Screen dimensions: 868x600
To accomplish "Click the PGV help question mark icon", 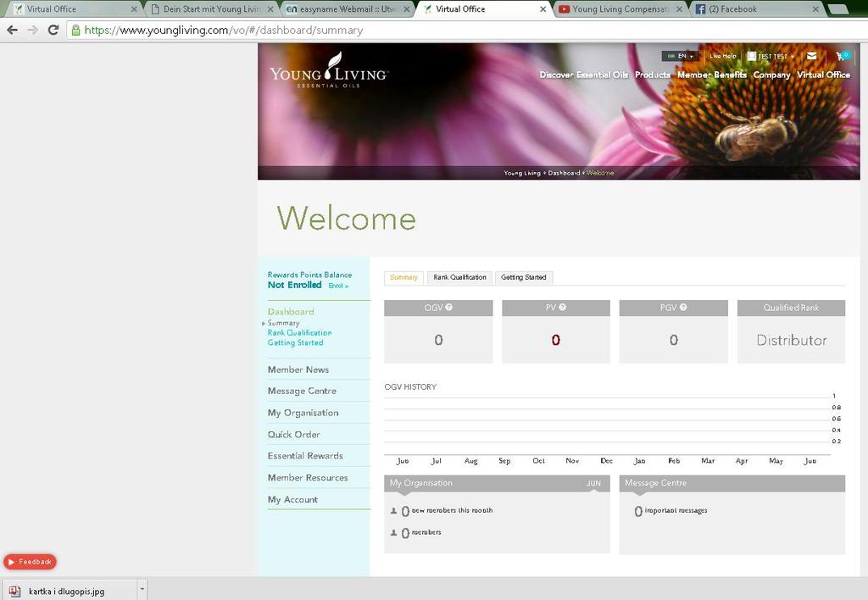I will pyautogui.click(x=683, y=307).
